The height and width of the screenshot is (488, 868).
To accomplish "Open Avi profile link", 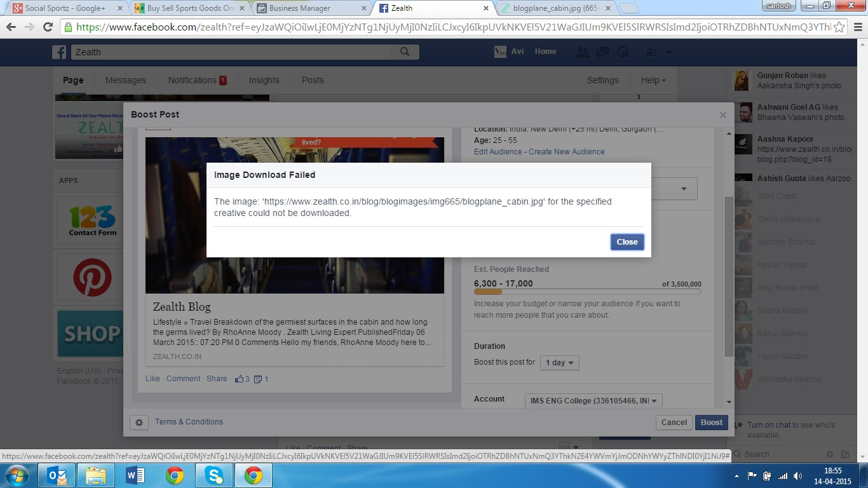I will 510,51.
